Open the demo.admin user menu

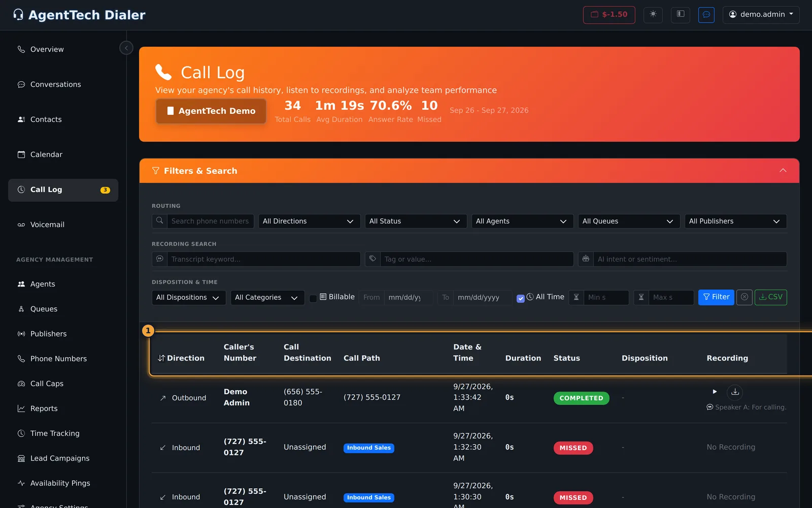point(761,15)
